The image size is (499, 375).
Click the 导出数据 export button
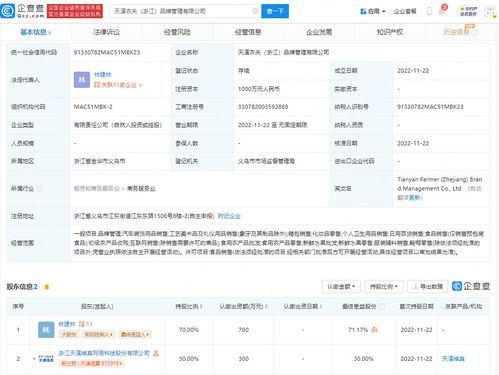[428, 287]
